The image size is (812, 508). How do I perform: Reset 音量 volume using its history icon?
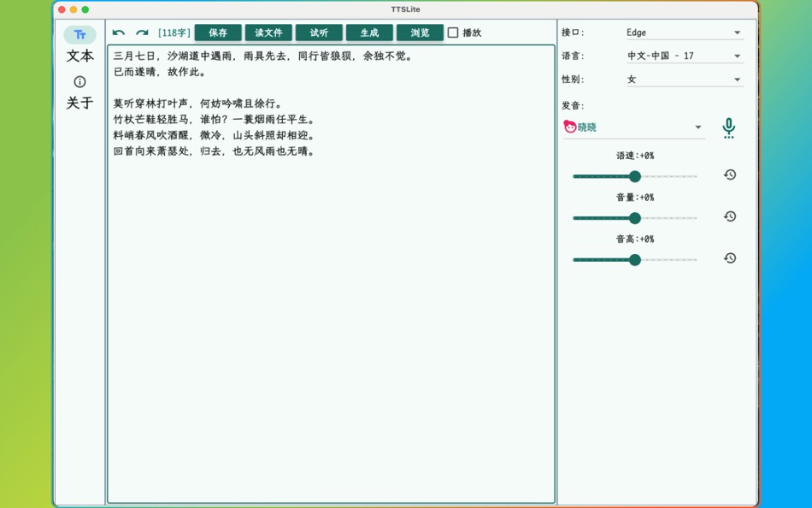coord(729,216)
